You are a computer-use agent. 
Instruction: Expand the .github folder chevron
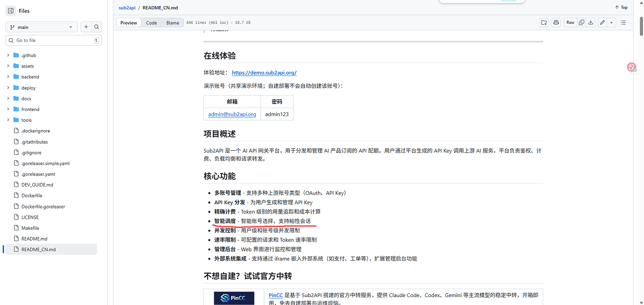point(8,55)
